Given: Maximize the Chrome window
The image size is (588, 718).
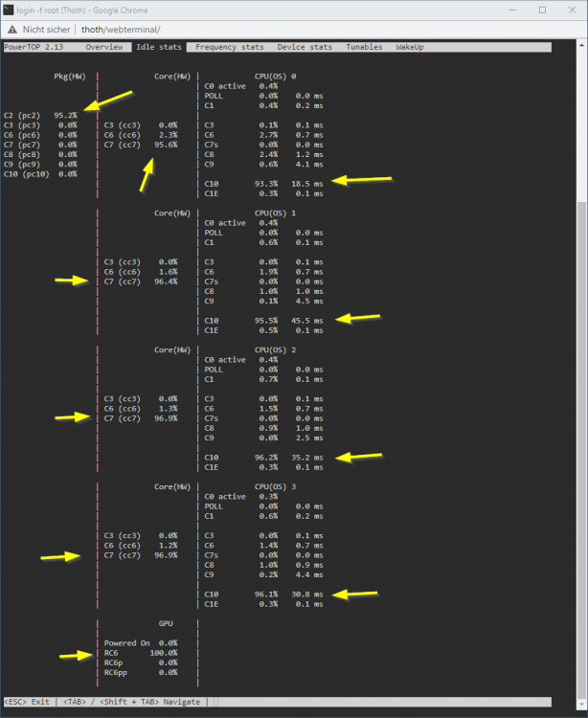Looking at the screenshot, I should (x=542, y=10).
